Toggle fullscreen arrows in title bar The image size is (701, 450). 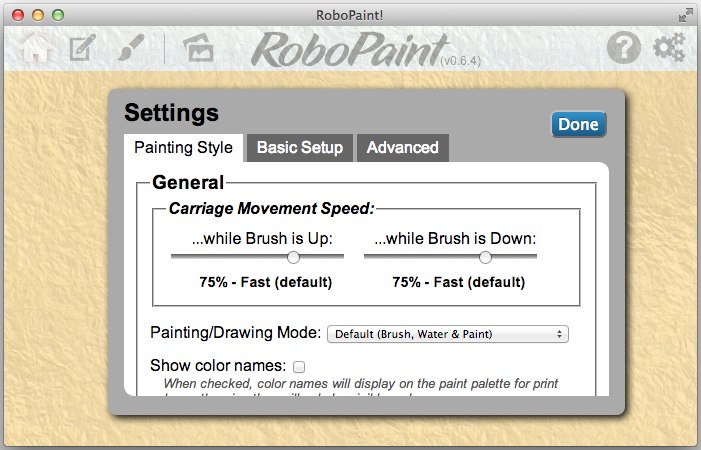click(x=685, y=15)
